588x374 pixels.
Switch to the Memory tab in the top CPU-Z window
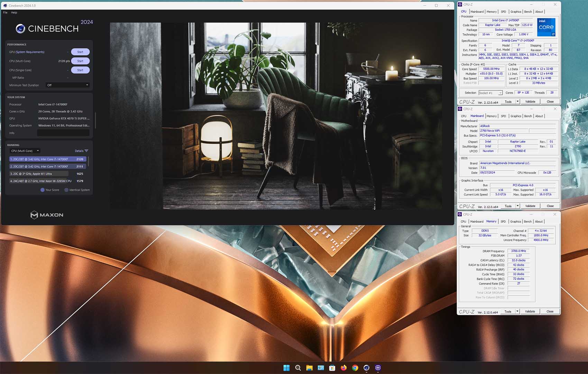pyautogui.click(x=491, y=12)
